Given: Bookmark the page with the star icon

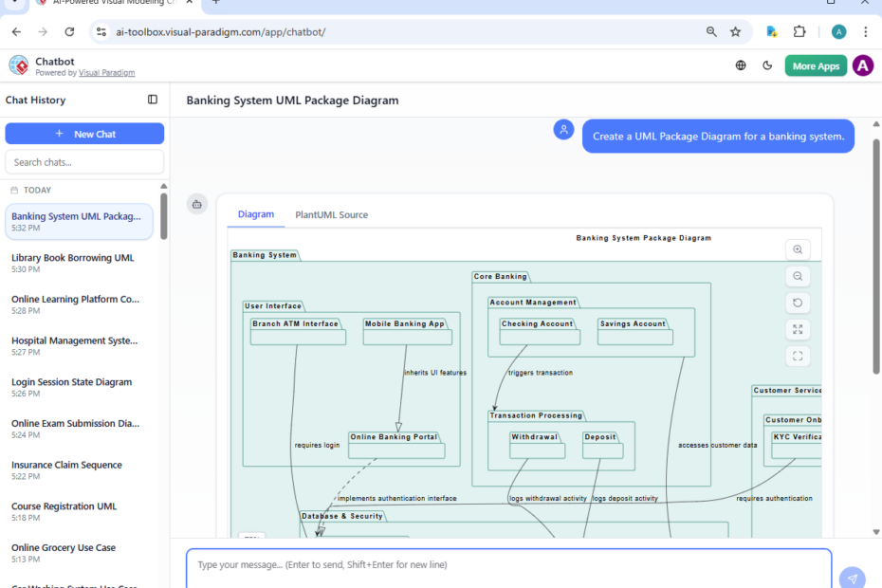Looking at the screenshot, I should 736,31.
